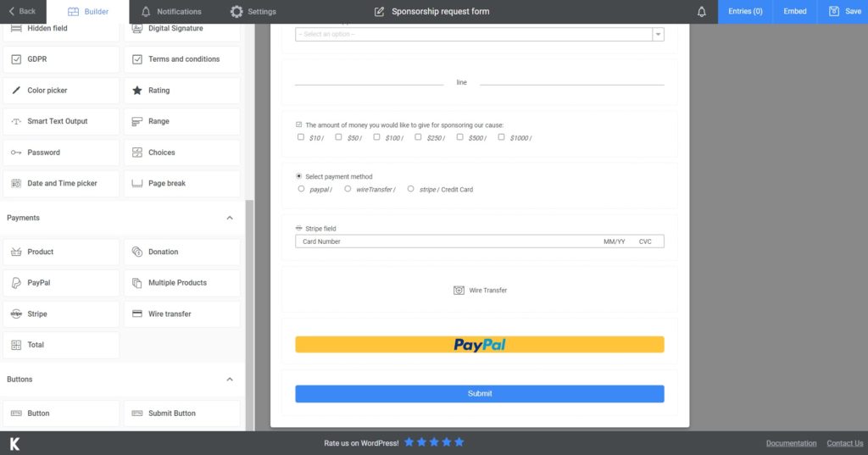
Task: Add the Password field
Action: pos(61,153)
